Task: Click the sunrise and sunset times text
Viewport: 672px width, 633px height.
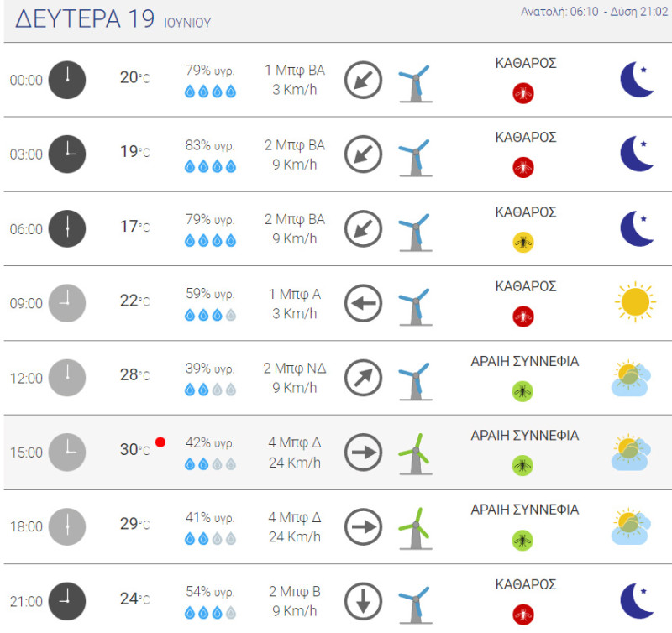Action: pyautogui.click(x=594, y=12)
